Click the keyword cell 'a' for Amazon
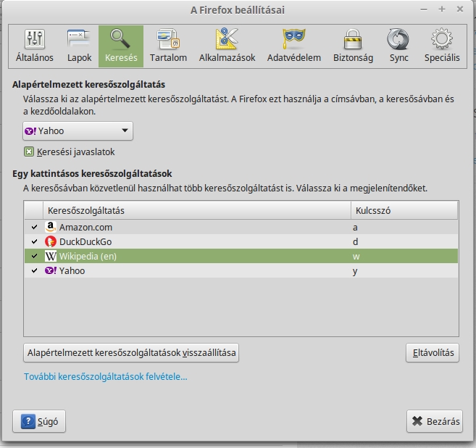This screenshot has height=448, width=476. click(x=355, y=227)
